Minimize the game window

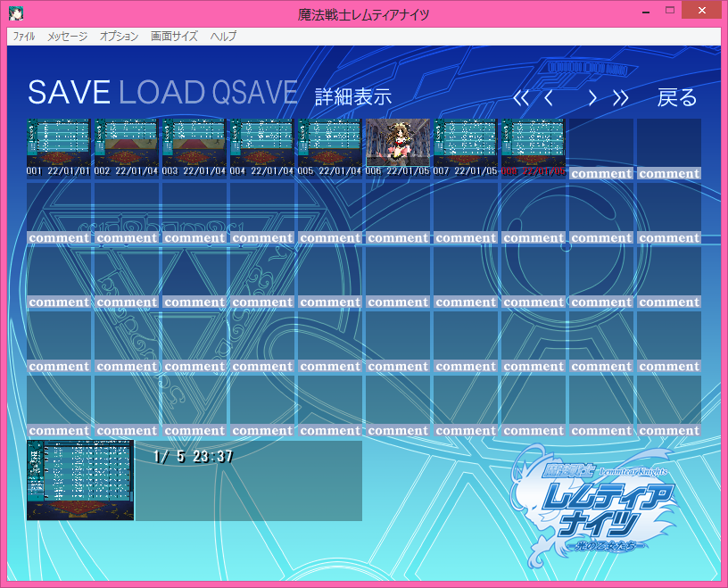(645, 11)
